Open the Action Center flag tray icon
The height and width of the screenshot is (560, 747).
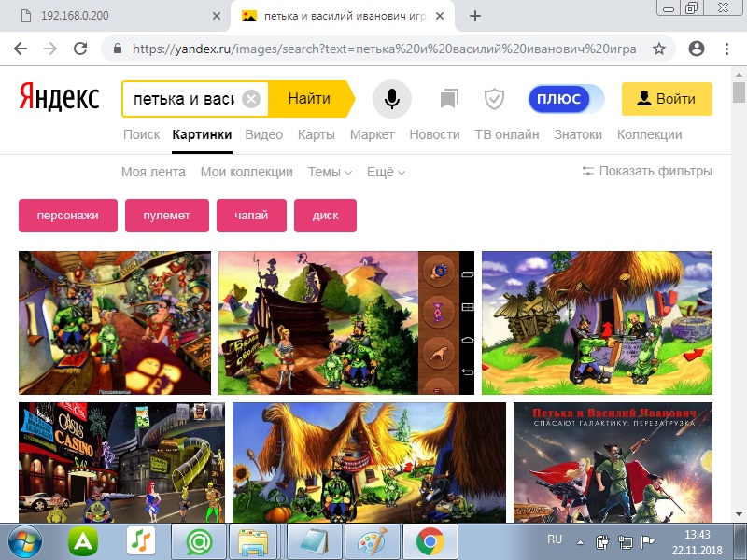[x=648, y=542]
